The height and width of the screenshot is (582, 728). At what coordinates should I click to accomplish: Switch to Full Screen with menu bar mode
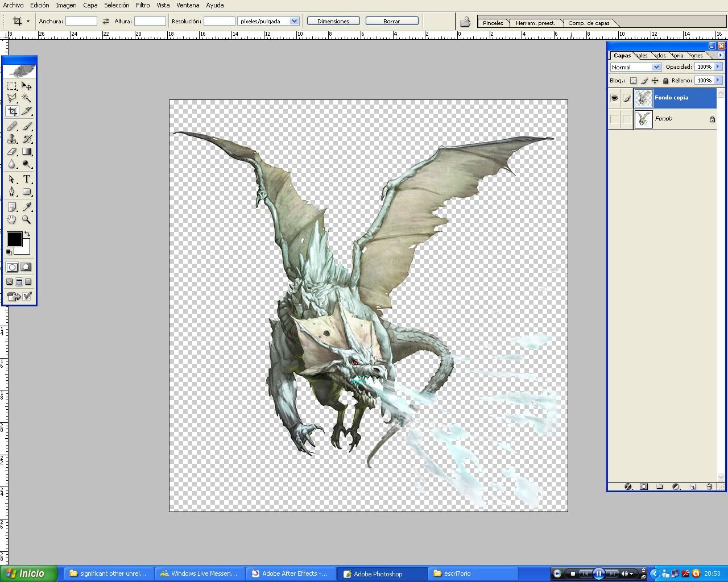[19, 282]
